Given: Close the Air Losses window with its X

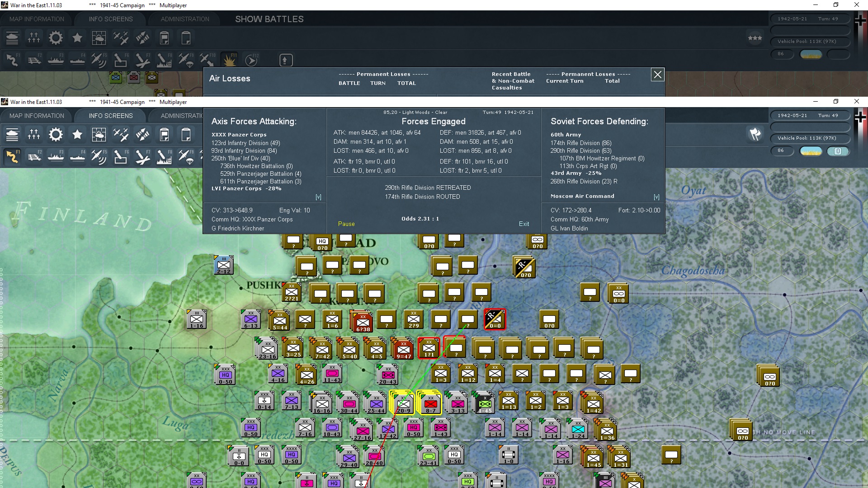Looking at the screenshot, I should pyautogui.click(x=657, y=75).
